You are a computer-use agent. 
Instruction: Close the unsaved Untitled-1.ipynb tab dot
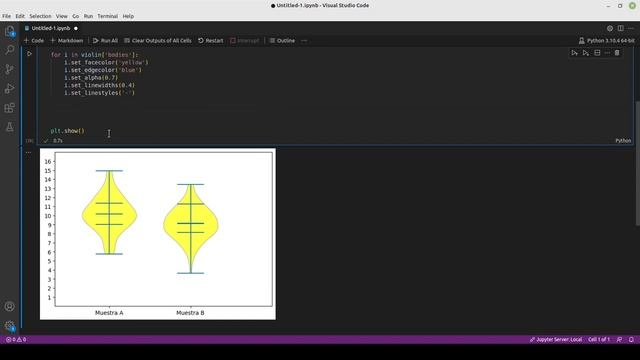[x=76, y=28]
